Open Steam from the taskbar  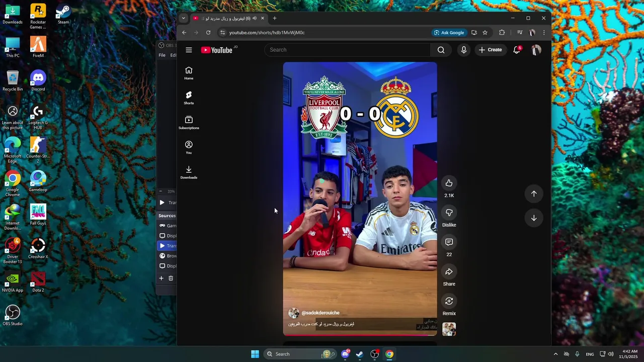(360, 354)
